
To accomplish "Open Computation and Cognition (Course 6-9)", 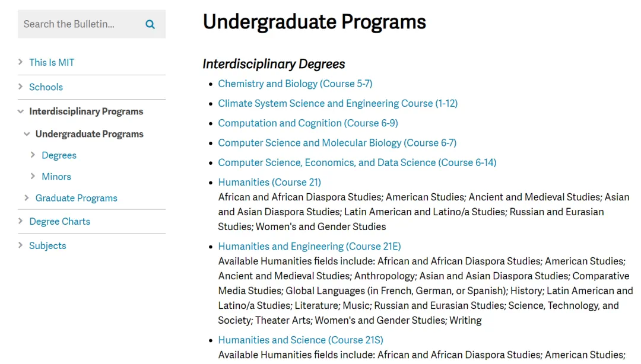I will [x=308, y=123].
